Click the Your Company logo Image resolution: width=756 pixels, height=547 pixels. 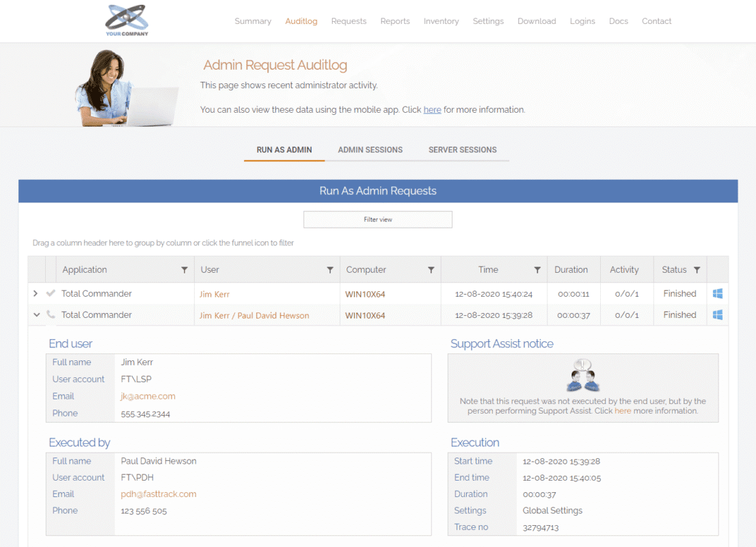pyautogui.click(x=126, y=20)
